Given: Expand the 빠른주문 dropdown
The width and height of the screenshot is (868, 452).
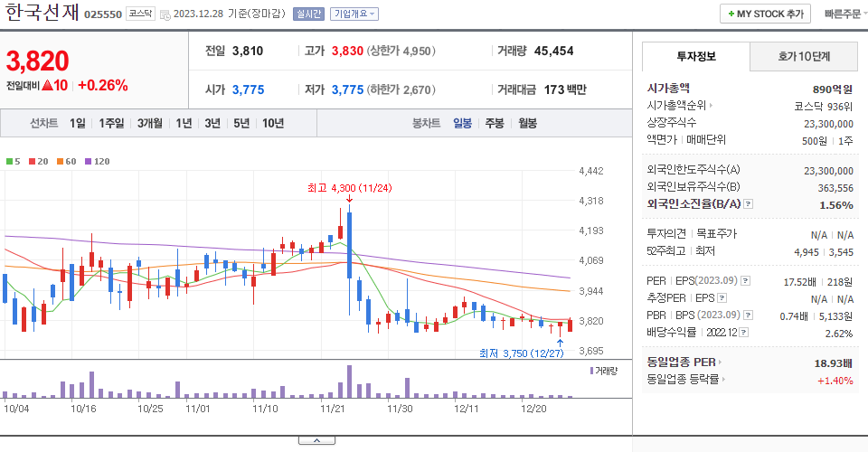Looking at the screenshot, I should [845, 14].
